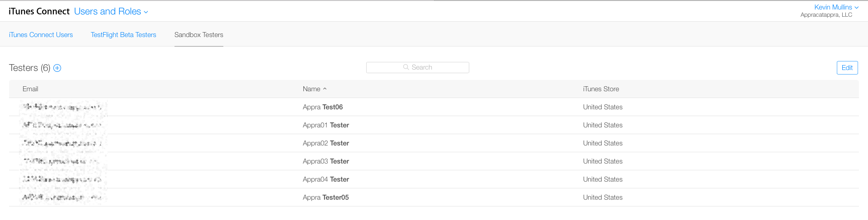
Task: Select the Appra03 Tester row
Action: tap(326, 161)
